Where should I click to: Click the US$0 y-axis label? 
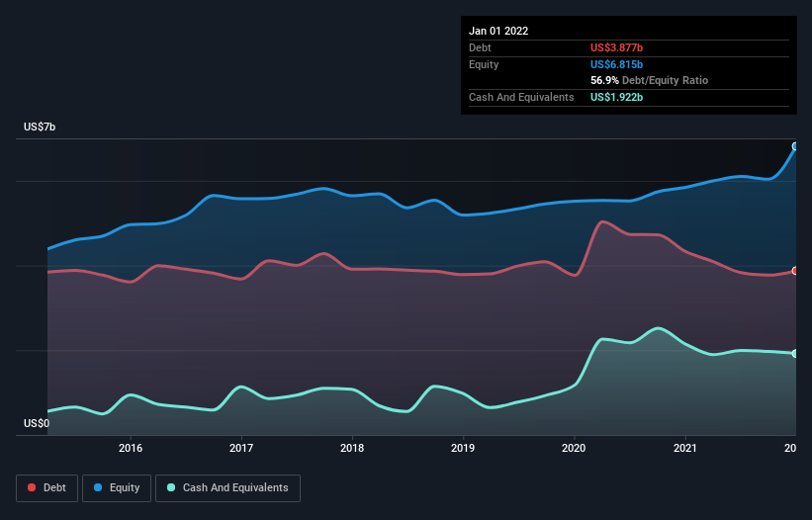[37, 423]
